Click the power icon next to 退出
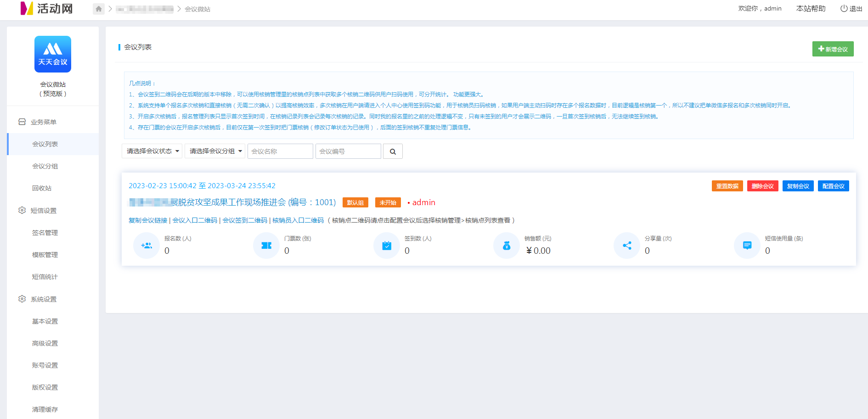This screenshot has height=419, width=868. pyautogui.click(x=843, y=8)
